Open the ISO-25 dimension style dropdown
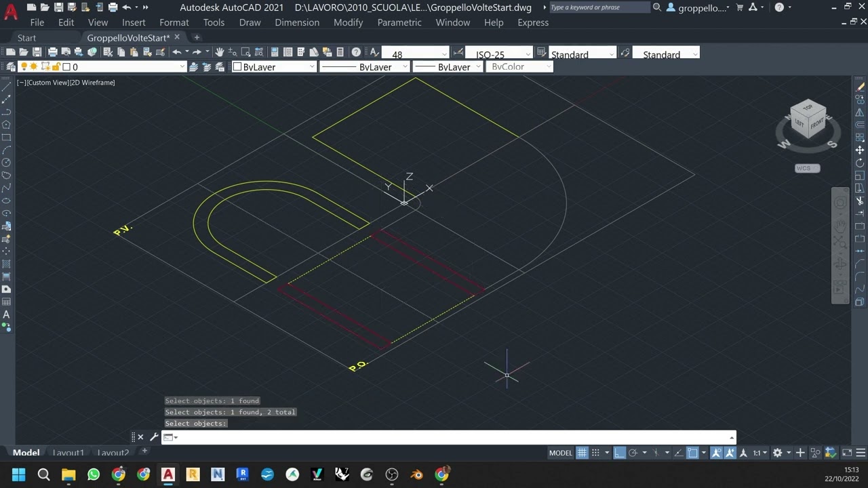The height and width of the screenshot is (488, 868). (x=528, y=54)
